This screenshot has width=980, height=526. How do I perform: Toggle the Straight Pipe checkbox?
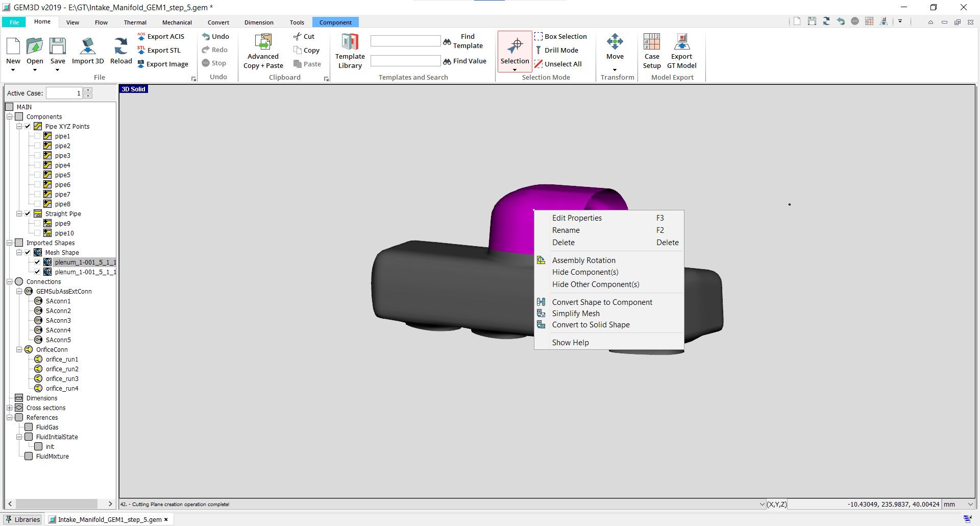pyautogui.click(x=28, y=213)
